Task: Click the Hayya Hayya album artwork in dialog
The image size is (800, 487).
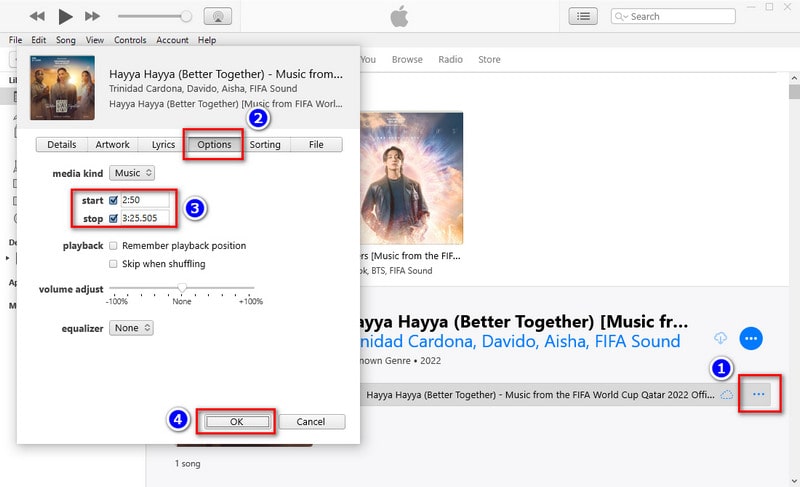Action: tap(62, 88)
